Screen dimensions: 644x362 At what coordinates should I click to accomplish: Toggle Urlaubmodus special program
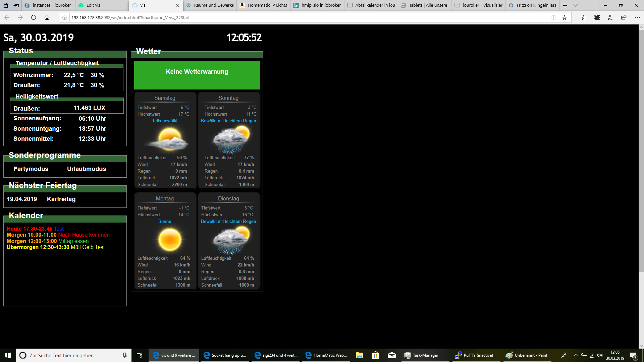click(86, 169)
